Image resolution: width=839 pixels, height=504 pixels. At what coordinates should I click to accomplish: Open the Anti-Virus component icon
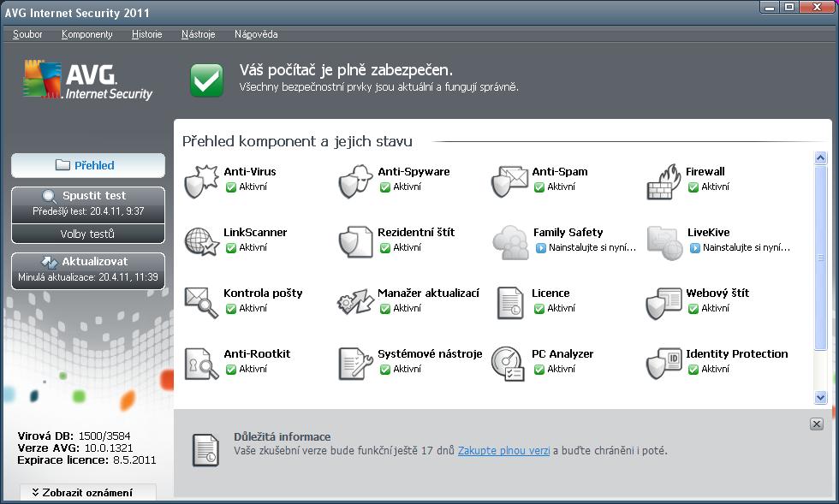pos(201,181)
